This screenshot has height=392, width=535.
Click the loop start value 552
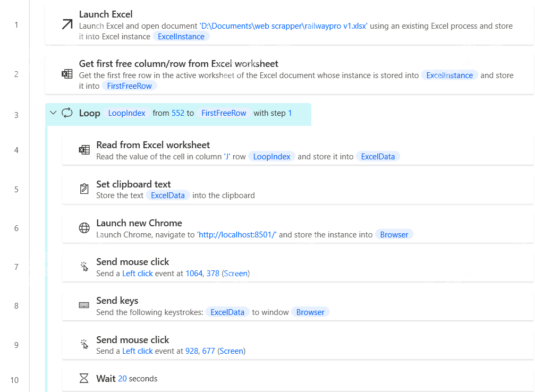tap(178, 113)
